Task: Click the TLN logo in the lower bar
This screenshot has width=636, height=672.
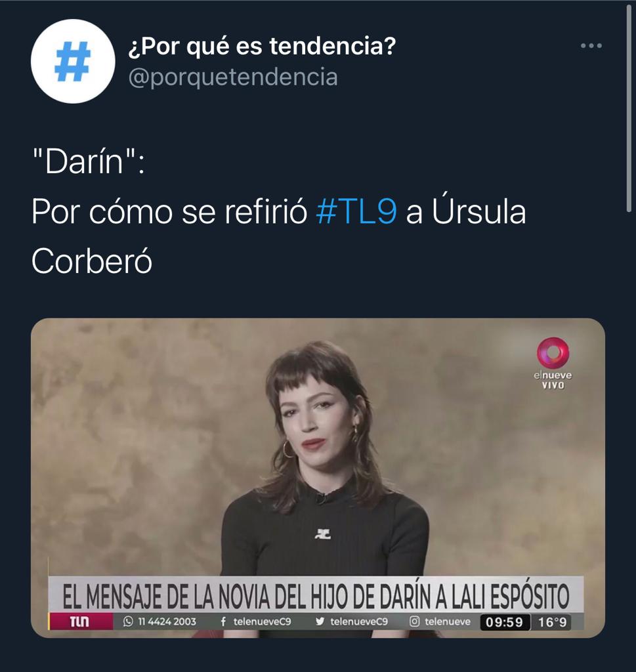Action: [79, 621]
